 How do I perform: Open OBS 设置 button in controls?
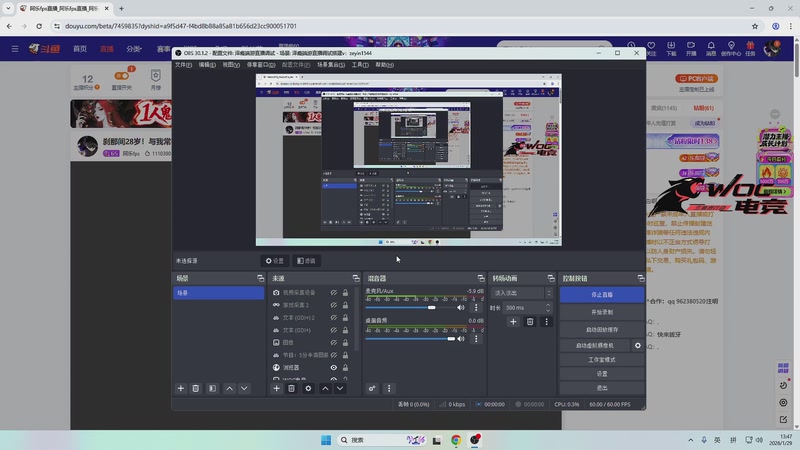coord(602,373)
